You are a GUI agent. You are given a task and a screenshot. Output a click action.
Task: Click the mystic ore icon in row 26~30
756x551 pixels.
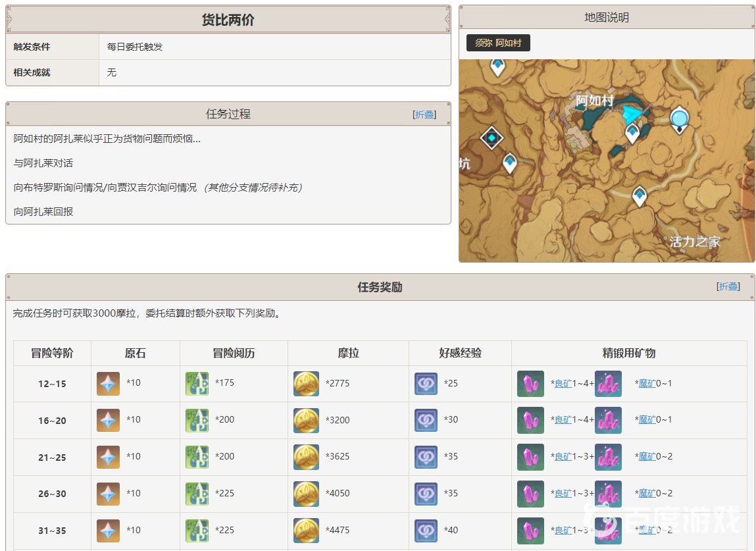(608, 494)
